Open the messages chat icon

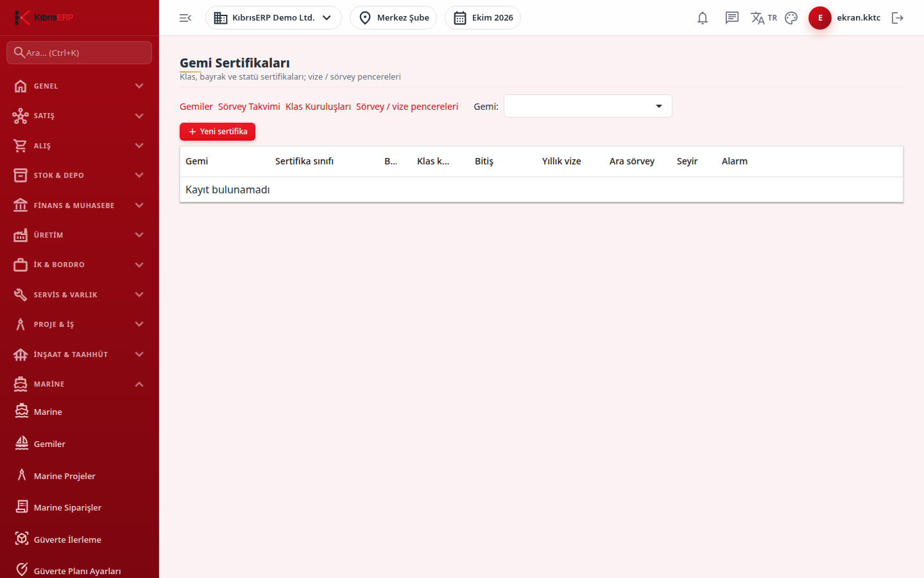tap(732, 18)
